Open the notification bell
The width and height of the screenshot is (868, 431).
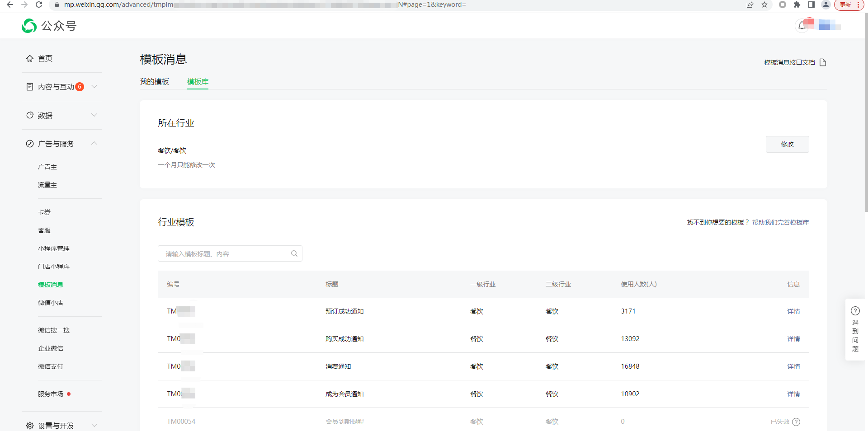(802, 26)
